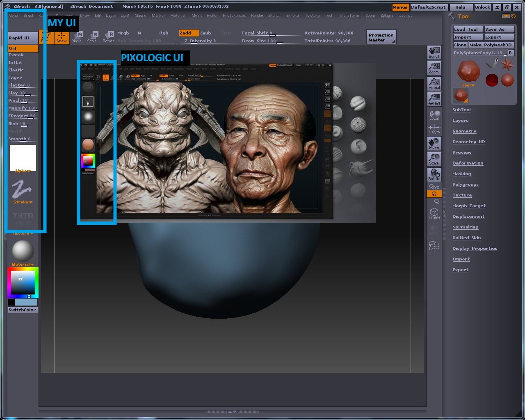Select the SimpleBrush tool icon
This screenshot has height=420, width=525.
coord(492,64)
